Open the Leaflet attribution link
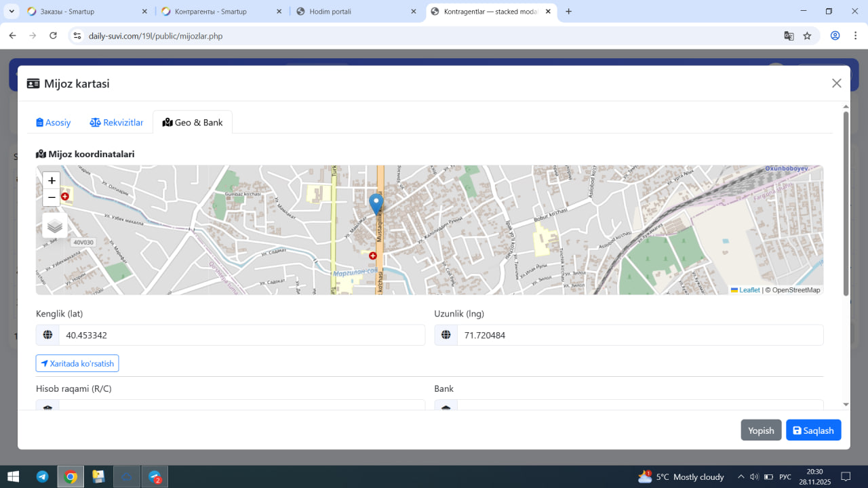This screenshot has height=488, width=868. [x=749, y=290]
